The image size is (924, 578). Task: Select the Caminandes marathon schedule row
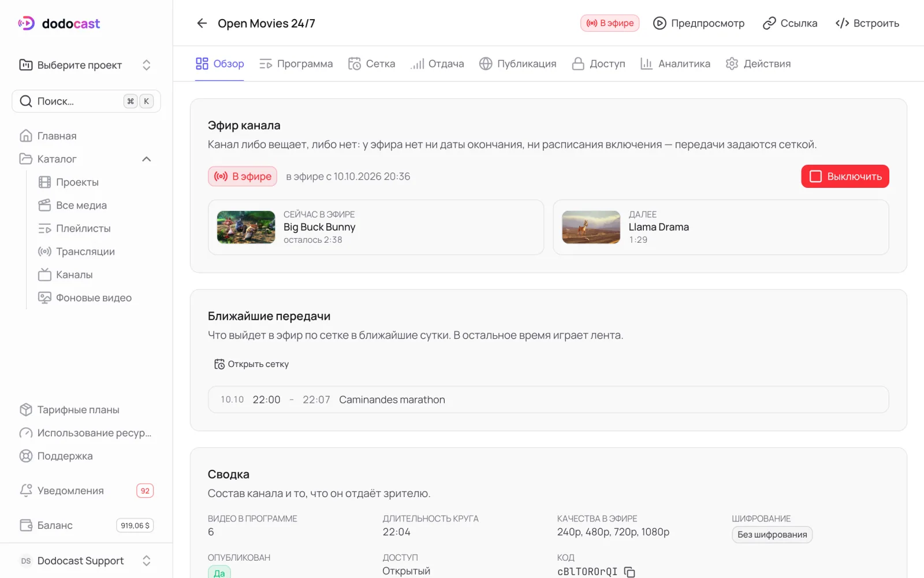coord(549,399)
